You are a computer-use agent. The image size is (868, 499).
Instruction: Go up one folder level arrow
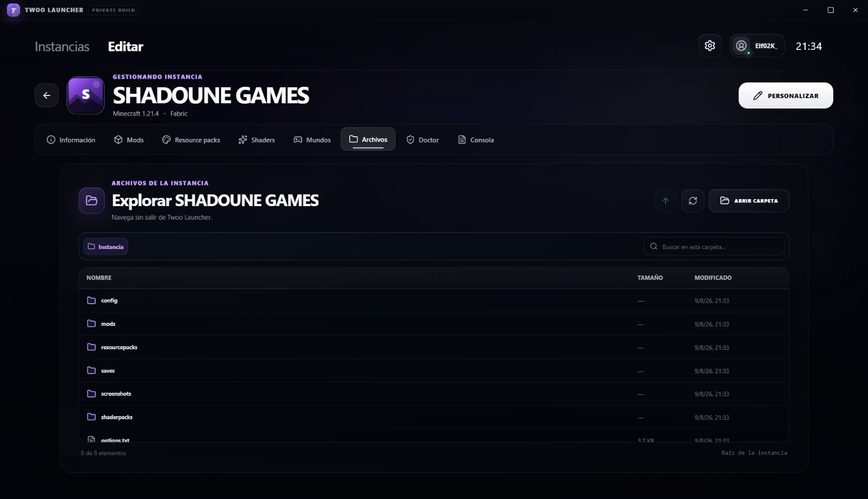pos(666,201)
